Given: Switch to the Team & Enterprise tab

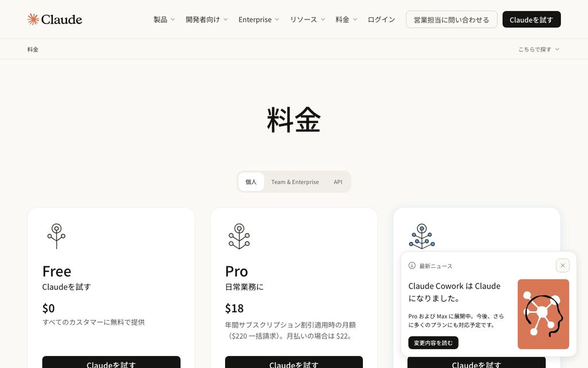Looking at the screenshot, I should (x=295, y=182).
